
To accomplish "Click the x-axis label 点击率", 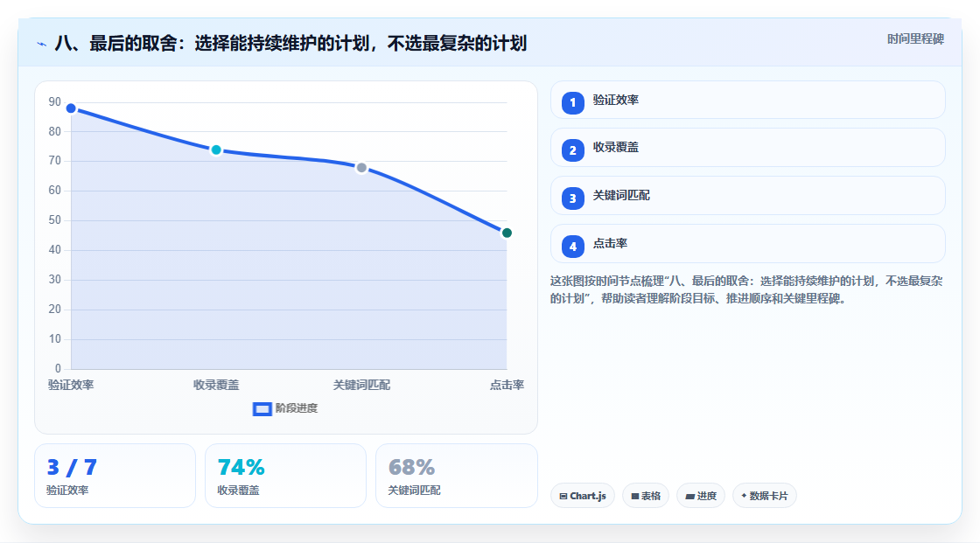I will point(507,385).
